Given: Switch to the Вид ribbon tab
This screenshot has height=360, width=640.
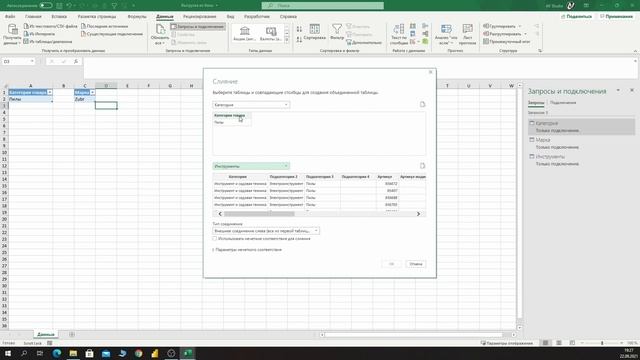Looking at the screenshot, I should coord(231,17).
